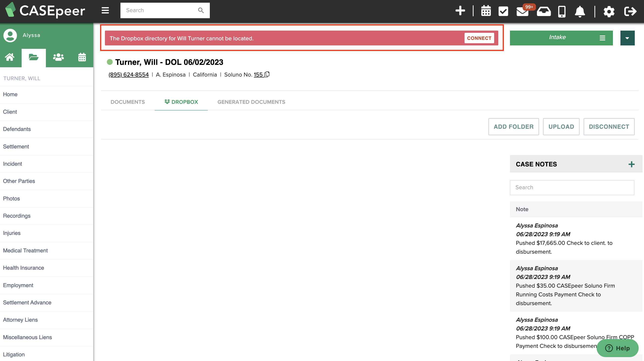644x361 pixels.
Task: Click the plus add-new icon in the header
Action: tap(460, 11)
